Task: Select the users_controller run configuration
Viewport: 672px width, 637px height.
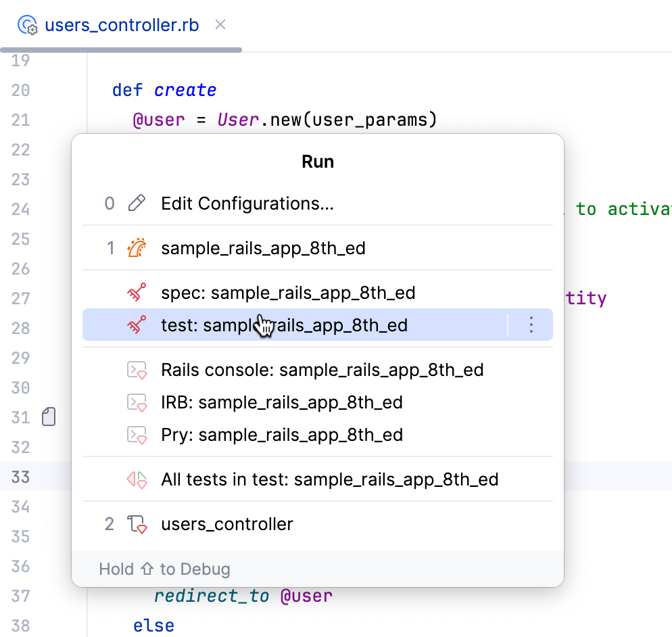Action: point(226,523)
